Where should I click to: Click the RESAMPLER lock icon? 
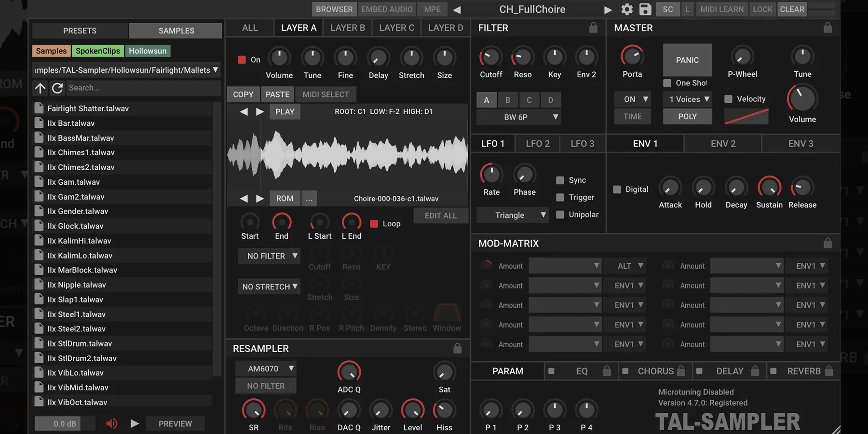457,348
